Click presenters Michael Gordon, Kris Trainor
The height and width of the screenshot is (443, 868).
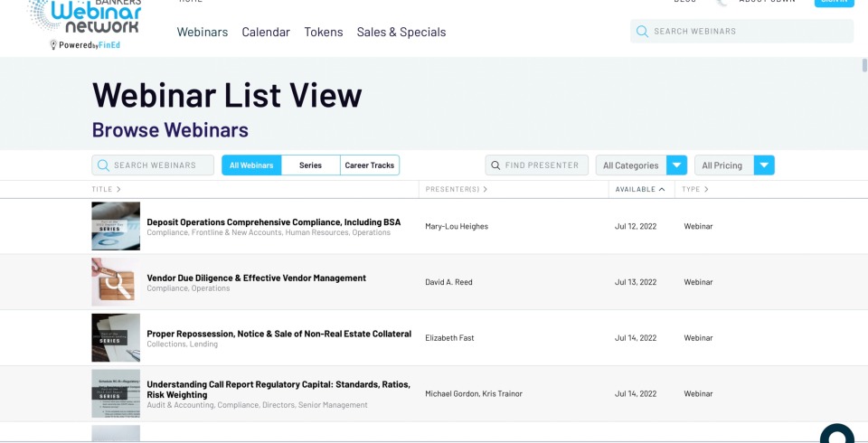tap(474, 394)
